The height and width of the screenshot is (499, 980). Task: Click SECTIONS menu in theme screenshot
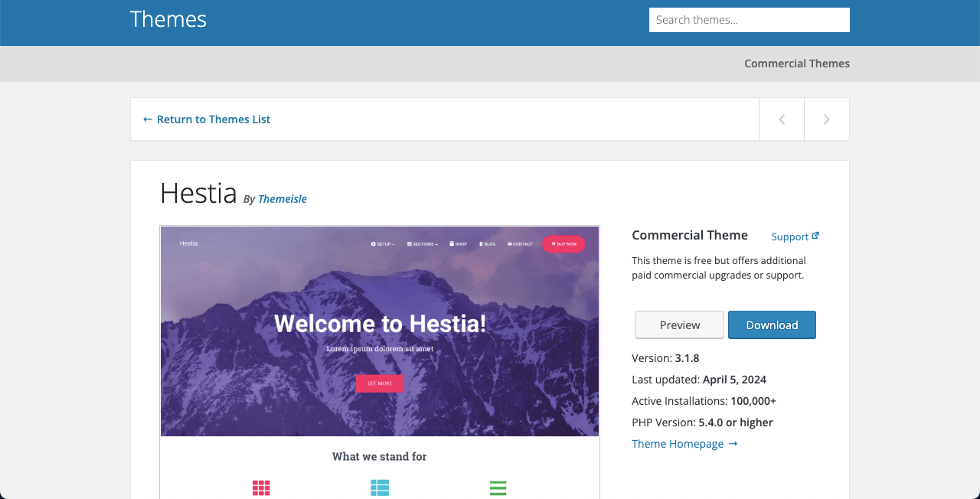(423, 244)
